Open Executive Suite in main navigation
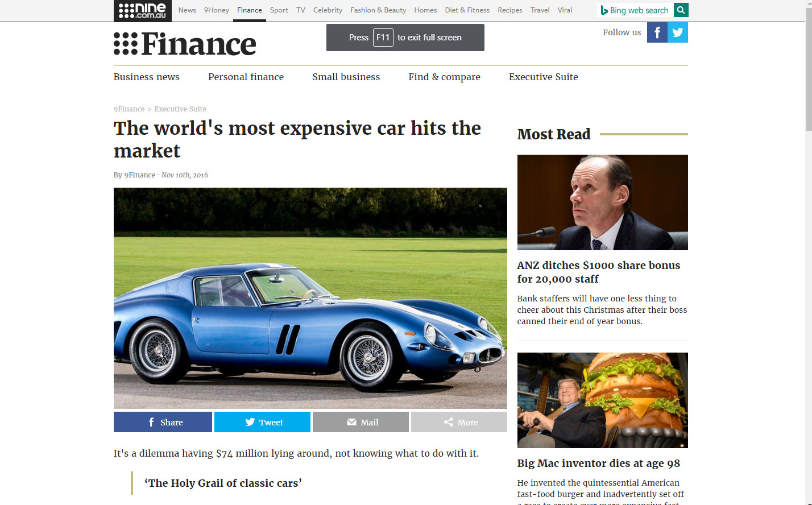This screenshot has height=505, width=812. pos(543,77)
